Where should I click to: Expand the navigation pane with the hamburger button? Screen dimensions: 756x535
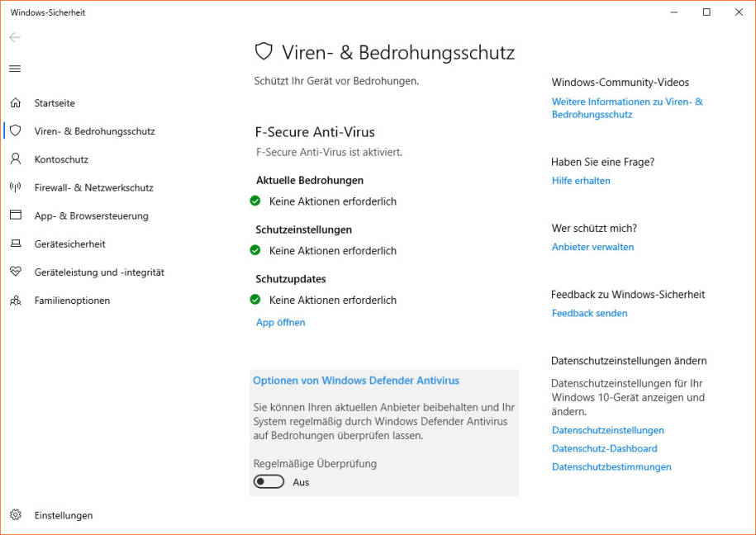pos(14,69)
